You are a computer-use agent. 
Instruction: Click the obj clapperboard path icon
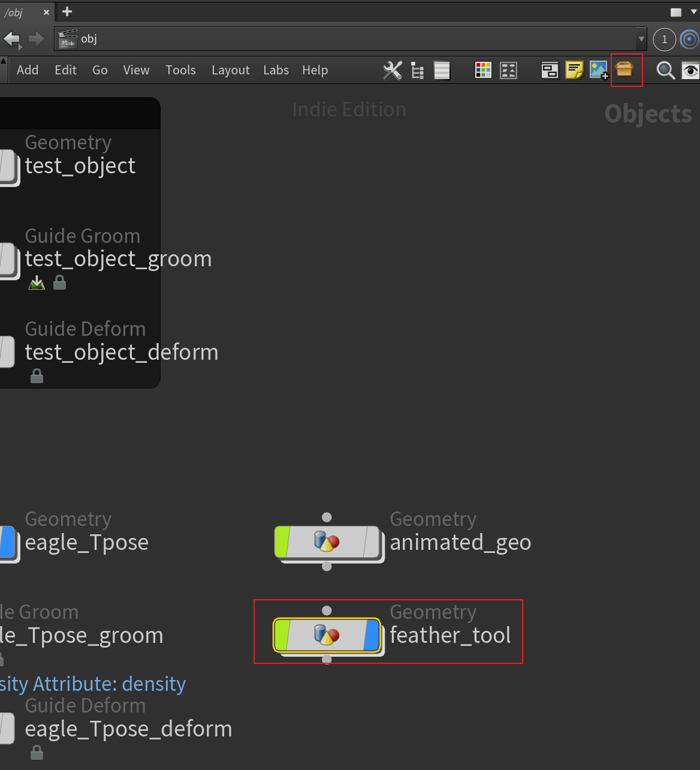pyautogui.click(x=67, y=39)
